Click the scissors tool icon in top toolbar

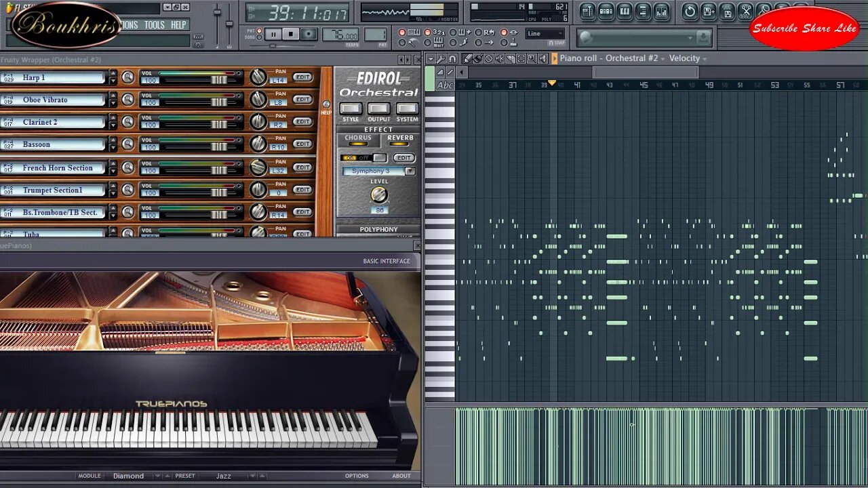pyautogui.click(x=745, y=11)
